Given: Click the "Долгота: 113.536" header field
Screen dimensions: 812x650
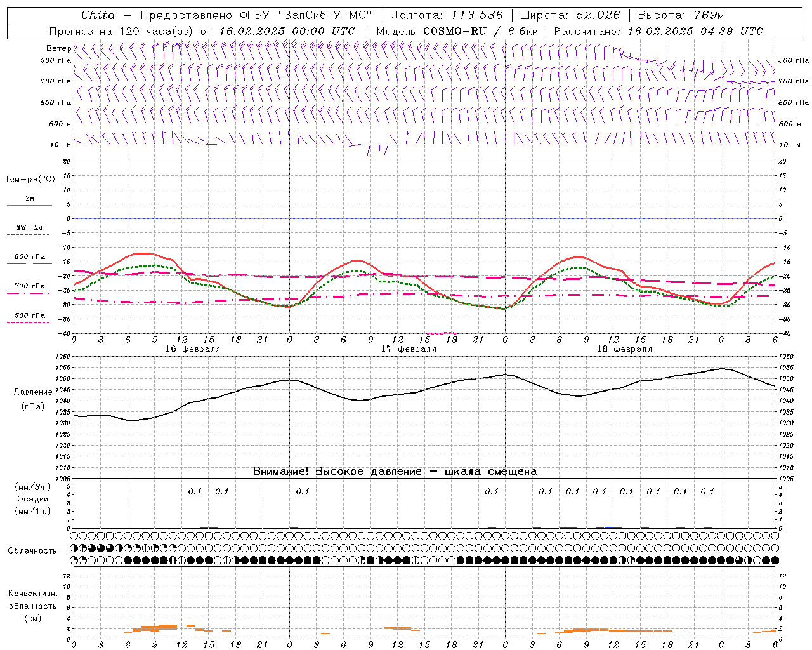Looking at the screenshot, I should [447, 15].
